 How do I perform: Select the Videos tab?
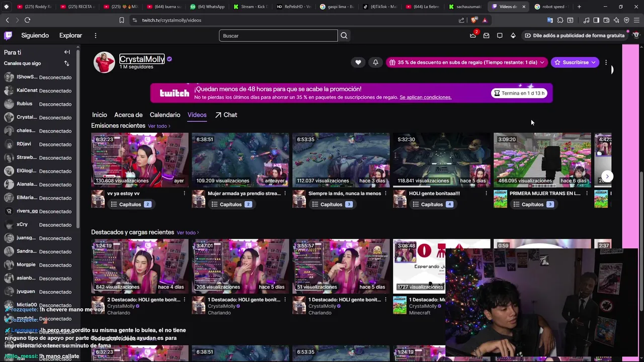[x=197, y=115]
